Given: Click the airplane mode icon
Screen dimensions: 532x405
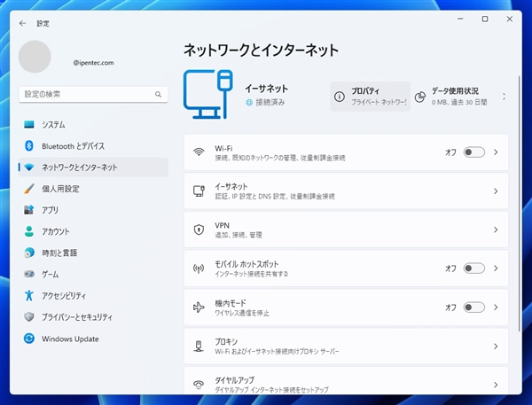Looking at the screenshot, I should tap(199, 308).
